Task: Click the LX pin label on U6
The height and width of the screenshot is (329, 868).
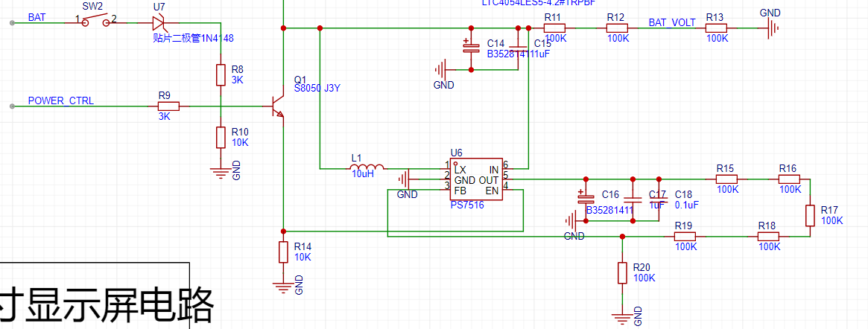Action: [460, 170]
